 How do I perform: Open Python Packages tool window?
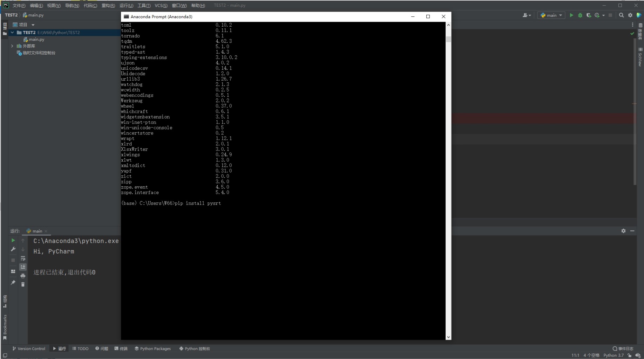pyautogui.click(x=152, y=348)
